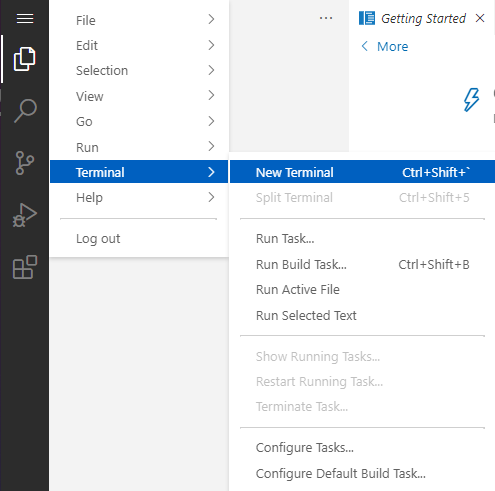
Task: Click Show Running Tasks... entry
Action: (362, 357)
